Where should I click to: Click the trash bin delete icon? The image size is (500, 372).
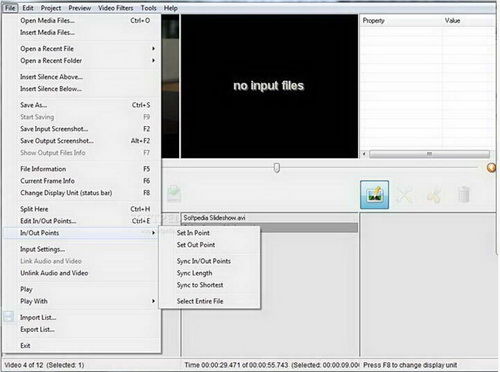tap(464, 195)
